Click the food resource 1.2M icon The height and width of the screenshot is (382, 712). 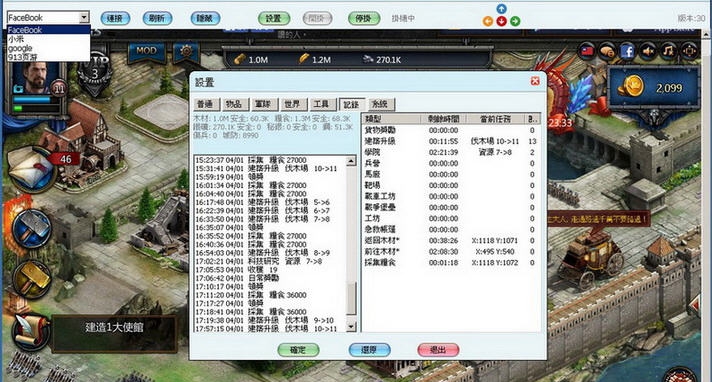304,59
